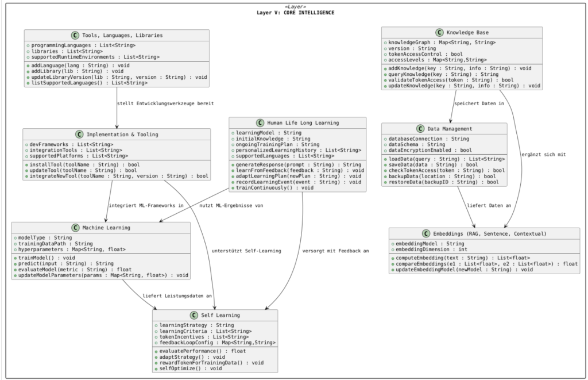
Task: Select the 'stellt Entwicklungswerkzeuge bereit' arrow label
Action: tap(167, 103)
